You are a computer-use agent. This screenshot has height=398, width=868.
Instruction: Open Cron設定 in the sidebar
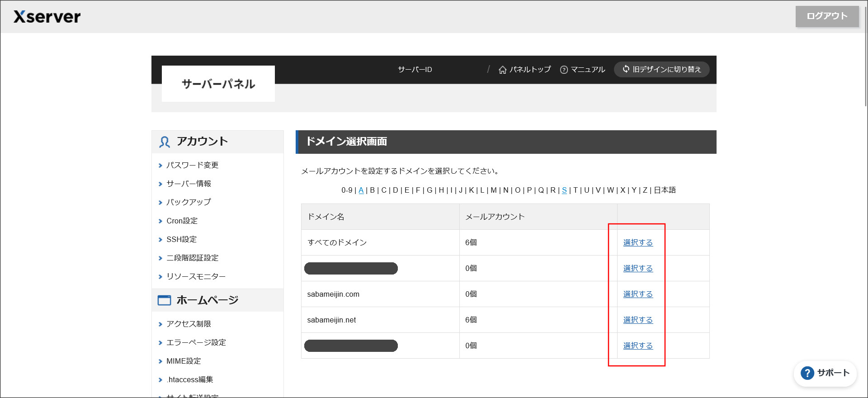(x=182, y=221)
